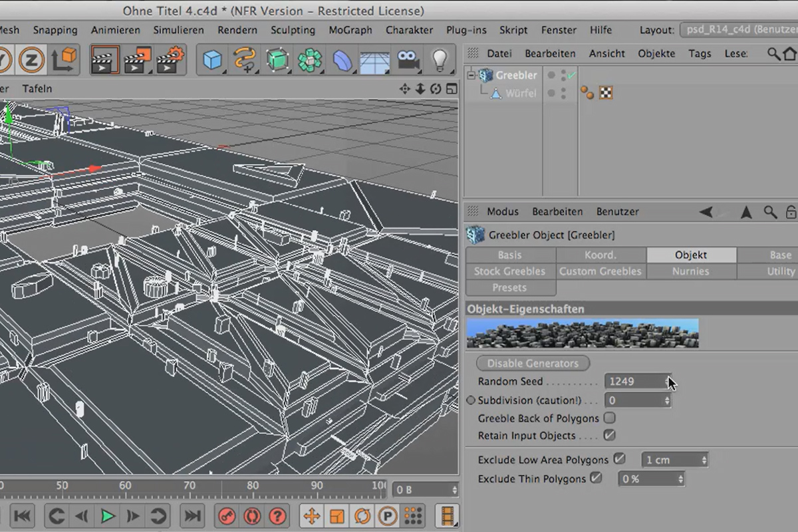Add a light bulb object
798x532 pixels.
pyautogui.click(x=440, y=61)
